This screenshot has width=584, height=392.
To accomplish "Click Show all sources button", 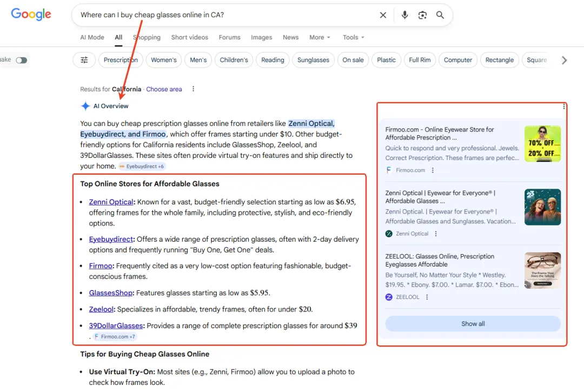I will (473, 323).
